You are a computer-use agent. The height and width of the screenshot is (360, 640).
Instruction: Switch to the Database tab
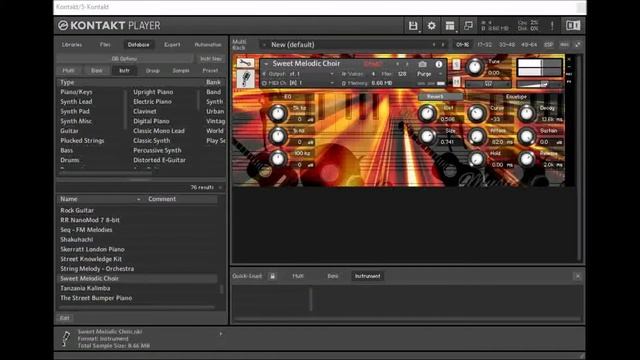(x=138, y=44)
